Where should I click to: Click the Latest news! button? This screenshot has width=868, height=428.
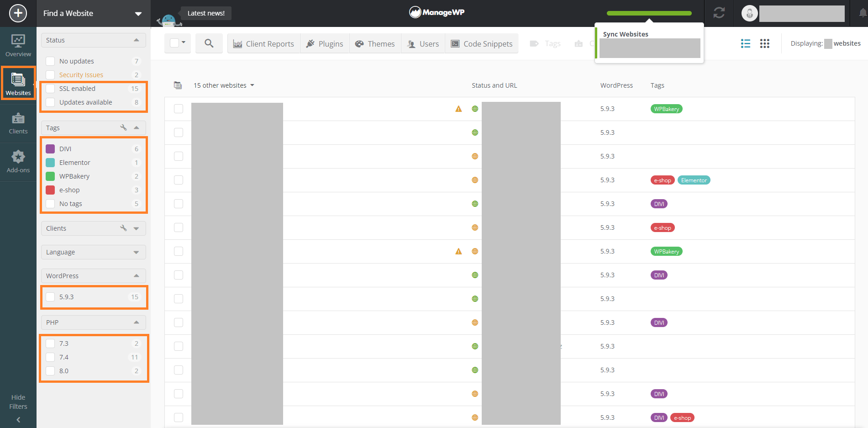point(206,13)
